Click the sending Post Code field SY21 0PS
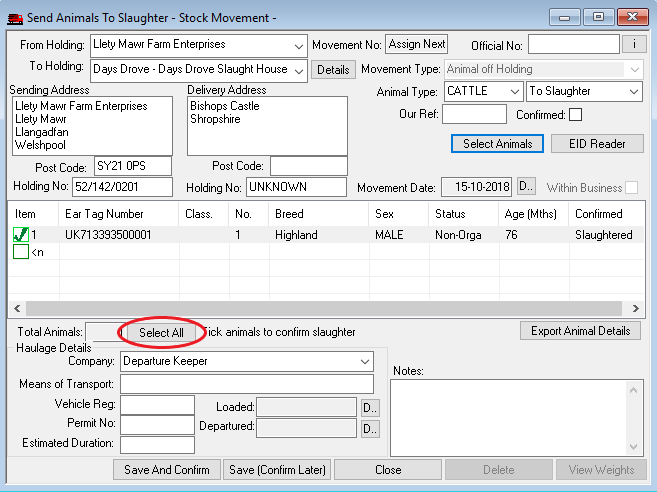 click(x=133, y=166)
